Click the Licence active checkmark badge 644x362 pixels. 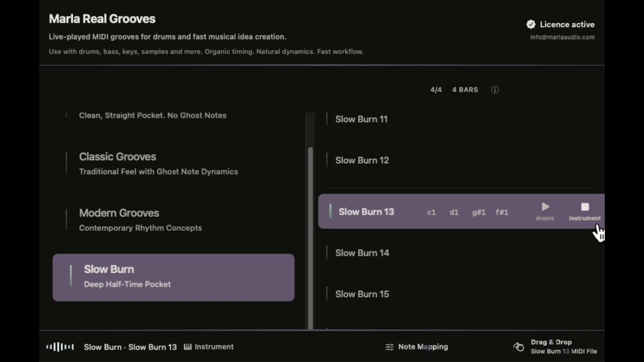pos(531,24)
